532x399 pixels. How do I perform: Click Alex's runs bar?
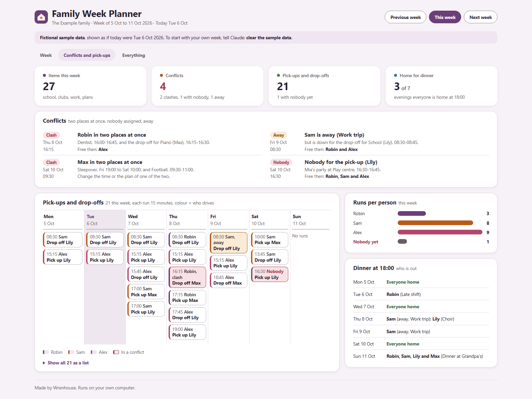pyautogui.click(x=440, y=232)
